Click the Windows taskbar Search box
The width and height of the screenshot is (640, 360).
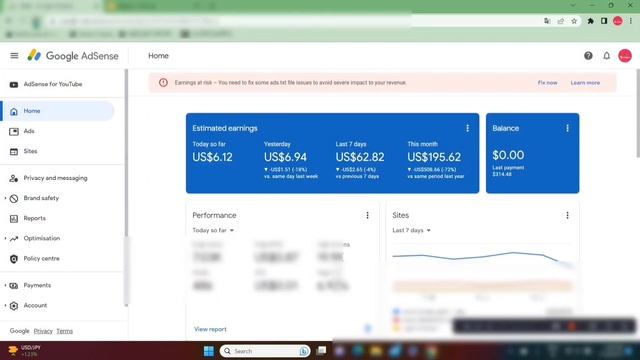coord(265,351)
